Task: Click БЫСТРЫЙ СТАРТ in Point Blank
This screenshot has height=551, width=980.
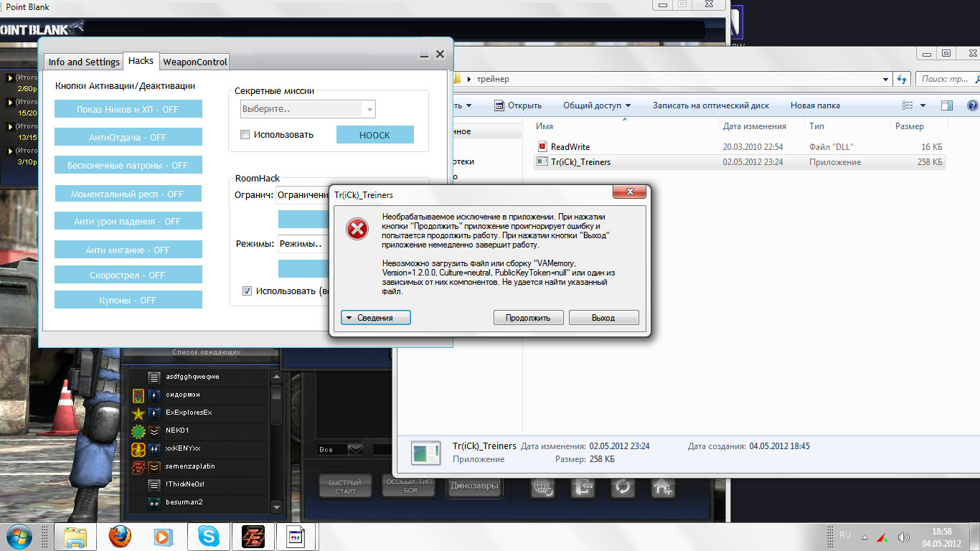Action: point(345,486)
